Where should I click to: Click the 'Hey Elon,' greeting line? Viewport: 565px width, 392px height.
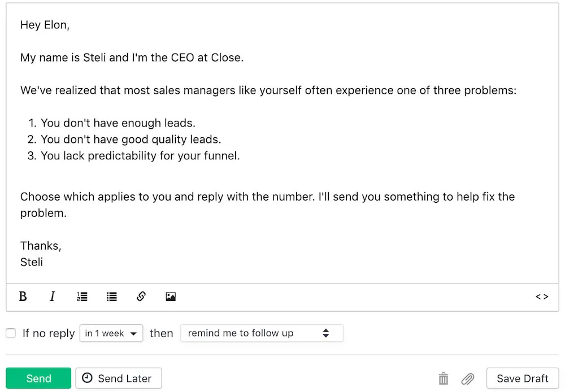[45, 25]
